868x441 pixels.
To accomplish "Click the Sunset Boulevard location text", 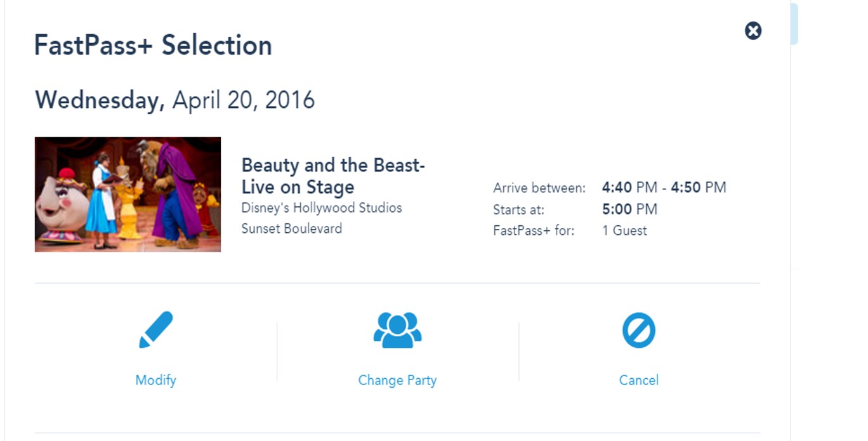I will tap(291, 228).
